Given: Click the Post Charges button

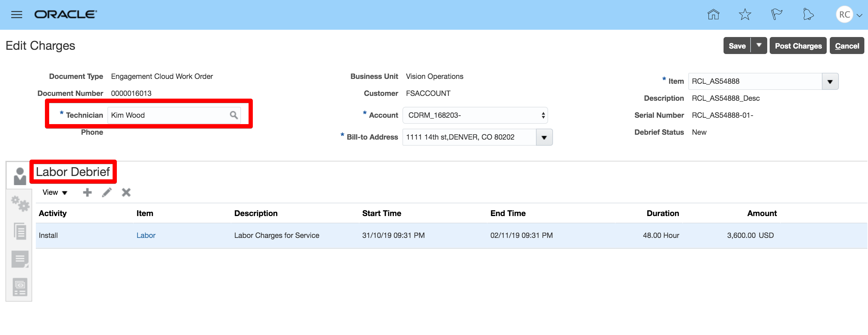Looking at the screenshot, I should click(798, 46).
